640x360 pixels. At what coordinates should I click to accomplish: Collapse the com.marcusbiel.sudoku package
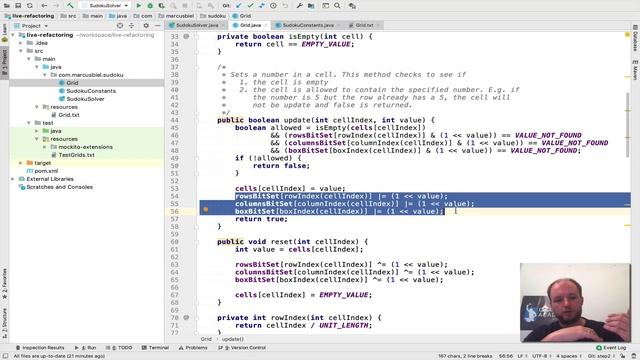45,75
